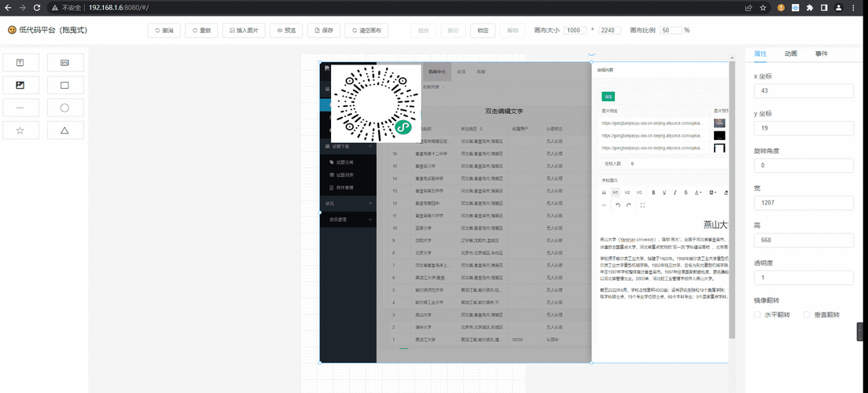Click the orange extension icon in browser toolbar

(x=781, y=8)
